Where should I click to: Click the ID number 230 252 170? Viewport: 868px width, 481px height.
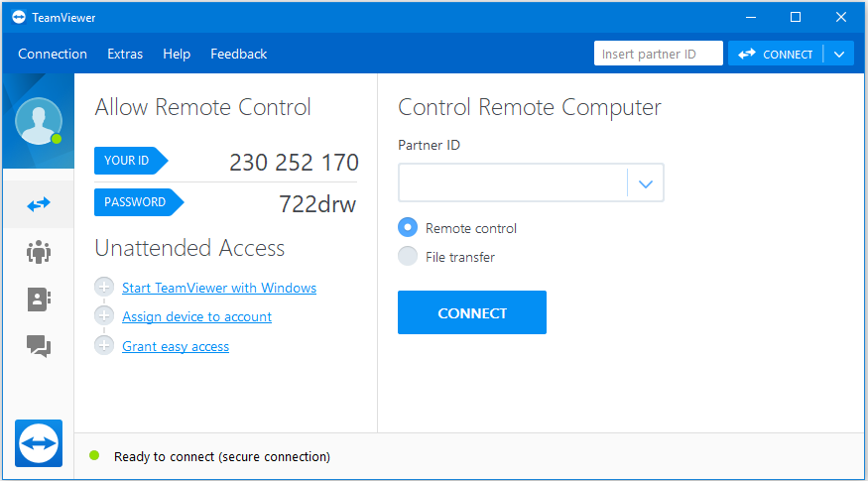point(294,163)
